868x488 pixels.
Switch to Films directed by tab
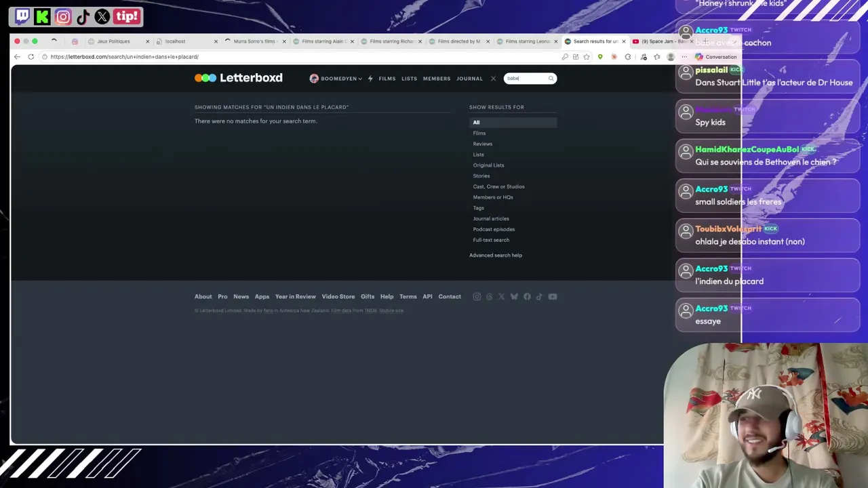[459, 41]
